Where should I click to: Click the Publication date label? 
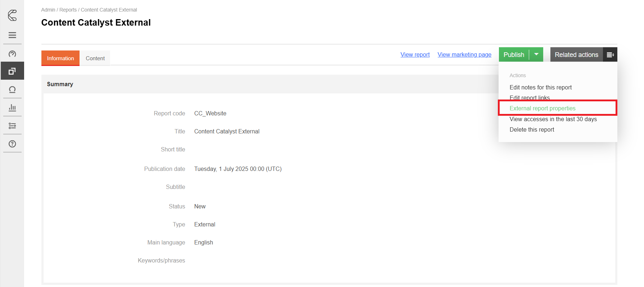pos(165,169)
